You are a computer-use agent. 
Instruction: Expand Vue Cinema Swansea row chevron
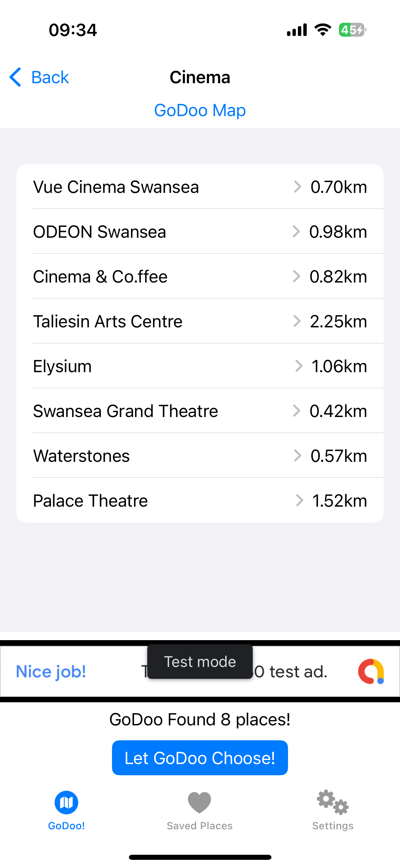pos(298,187)
